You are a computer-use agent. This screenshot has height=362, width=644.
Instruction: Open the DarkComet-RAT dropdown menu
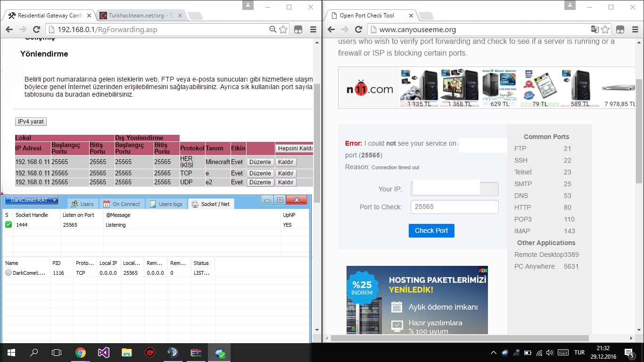[32, 200]
